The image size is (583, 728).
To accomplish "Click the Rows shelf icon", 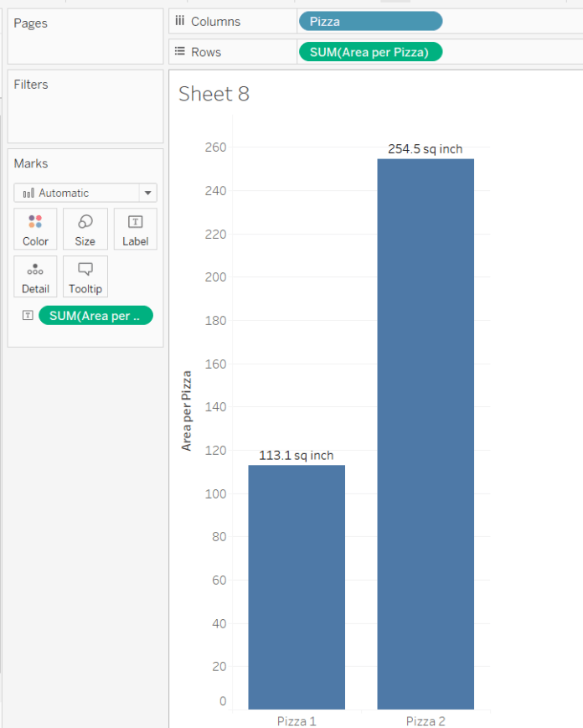I will point(179,52).
